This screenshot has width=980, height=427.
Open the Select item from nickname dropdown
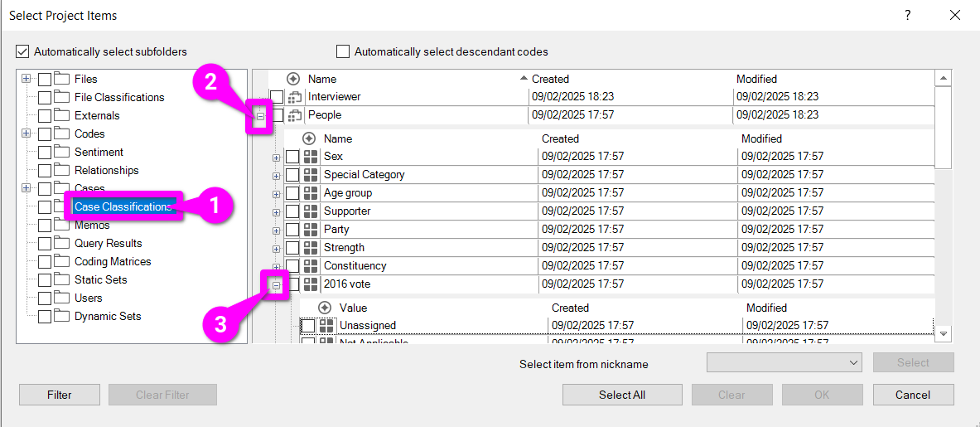(x=784, y=362)
